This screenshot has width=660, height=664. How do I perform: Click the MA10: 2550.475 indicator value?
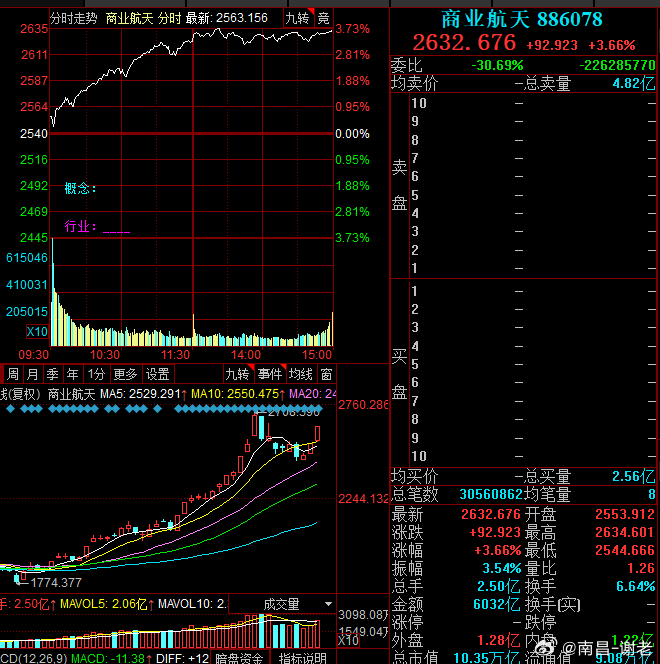coord(236,394)
